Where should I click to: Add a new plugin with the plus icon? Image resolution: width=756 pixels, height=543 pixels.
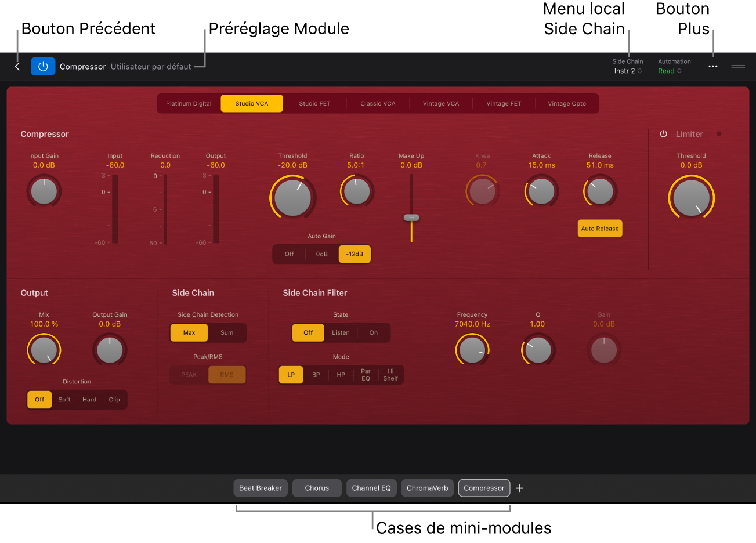(519, 488)
